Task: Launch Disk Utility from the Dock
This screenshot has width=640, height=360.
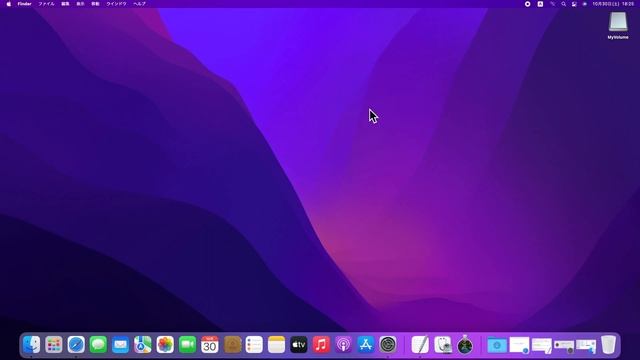Action: click(x=442, y=345)
